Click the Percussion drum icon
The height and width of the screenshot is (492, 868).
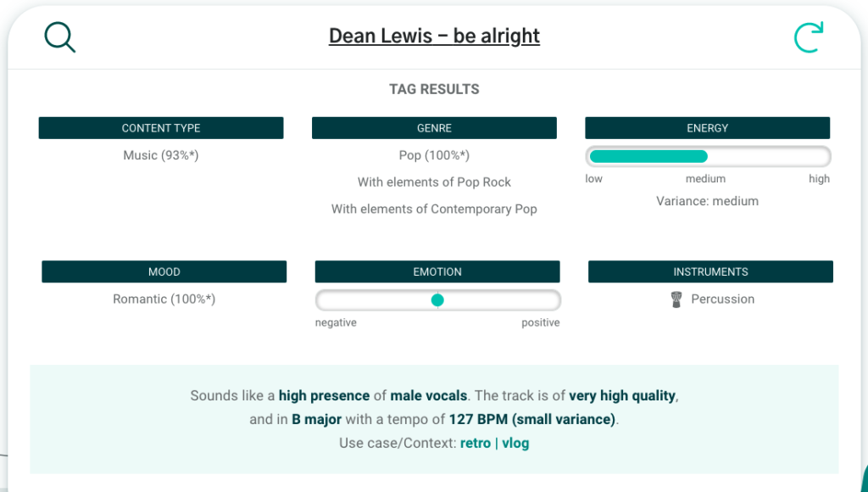pyautogui.click(x=676, y=299)
